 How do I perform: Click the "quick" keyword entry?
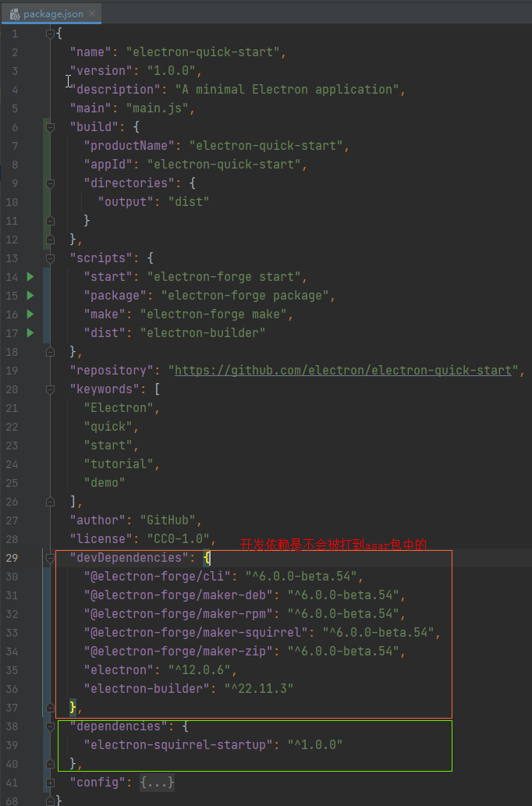pyautogui.click(x=108, y=427)
